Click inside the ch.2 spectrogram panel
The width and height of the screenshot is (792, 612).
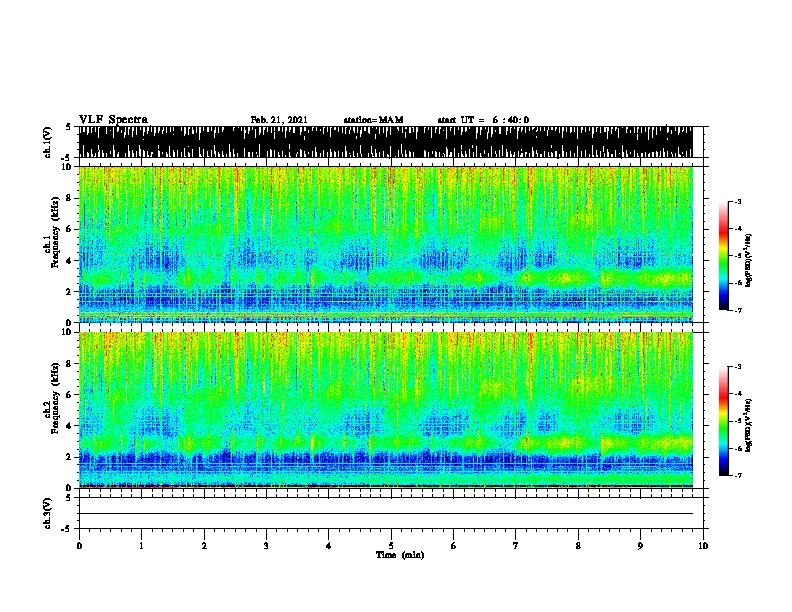pos(386,410)
